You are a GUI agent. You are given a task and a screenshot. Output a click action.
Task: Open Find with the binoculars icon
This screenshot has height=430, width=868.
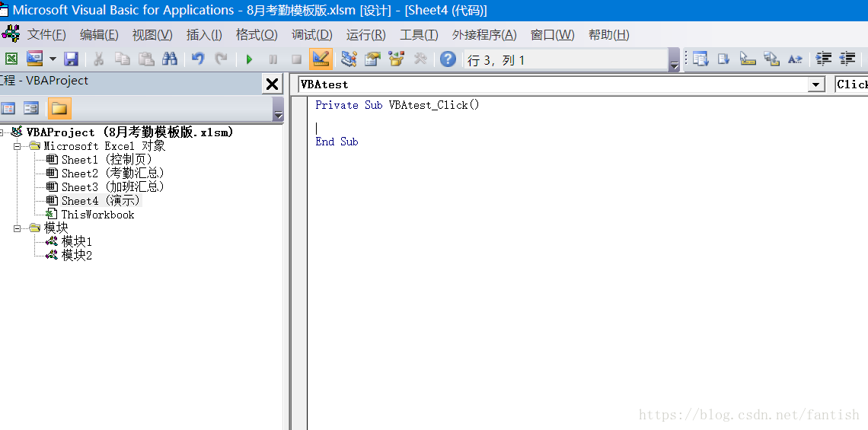coord(169,59)
